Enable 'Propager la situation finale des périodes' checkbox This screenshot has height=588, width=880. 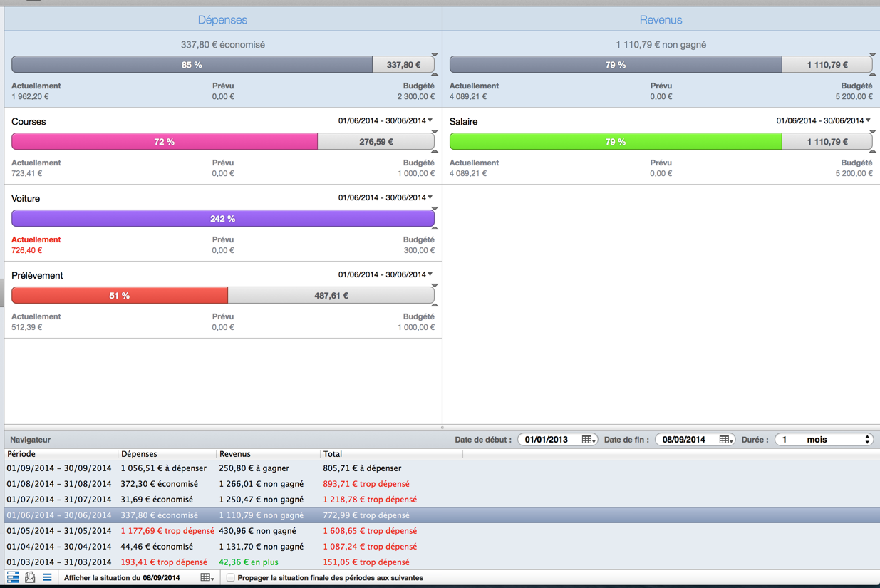[x=230, y=578]
